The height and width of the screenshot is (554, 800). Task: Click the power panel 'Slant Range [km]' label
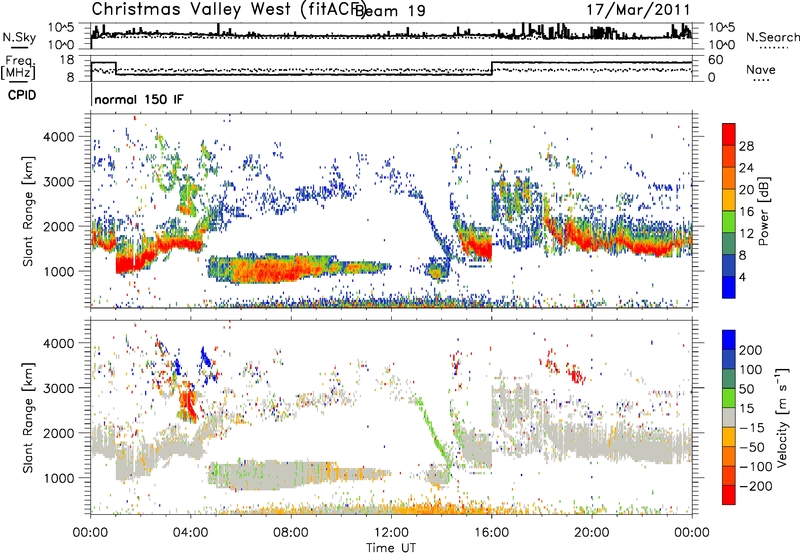click(x=29, y=211)
